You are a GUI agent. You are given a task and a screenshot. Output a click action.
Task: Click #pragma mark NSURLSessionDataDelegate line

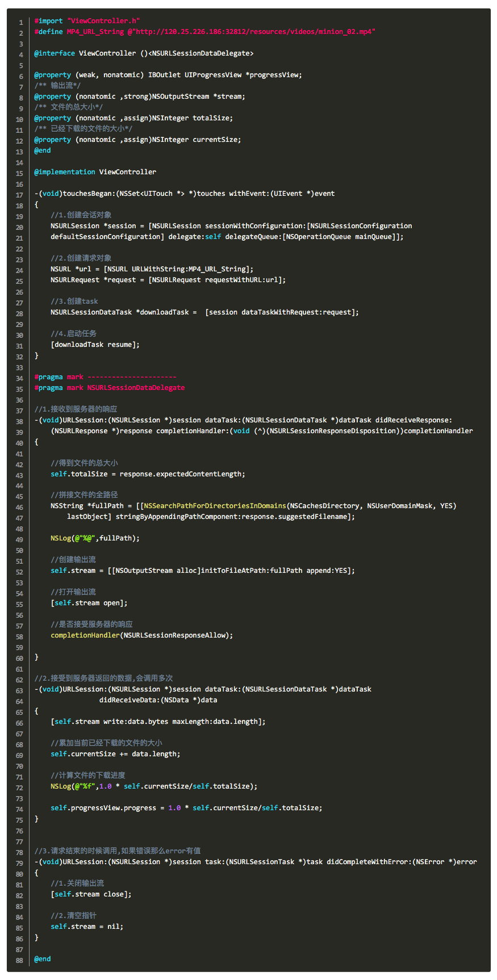coord(110,388)
